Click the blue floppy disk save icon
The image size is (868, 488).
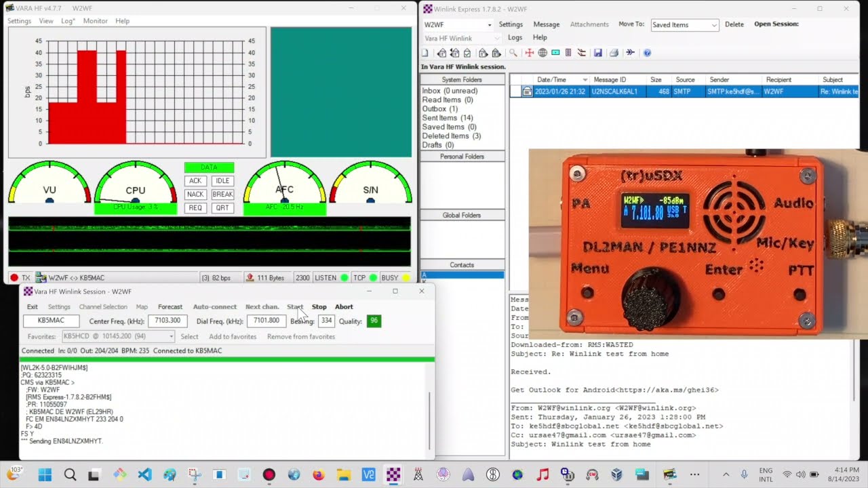point(598,53)
